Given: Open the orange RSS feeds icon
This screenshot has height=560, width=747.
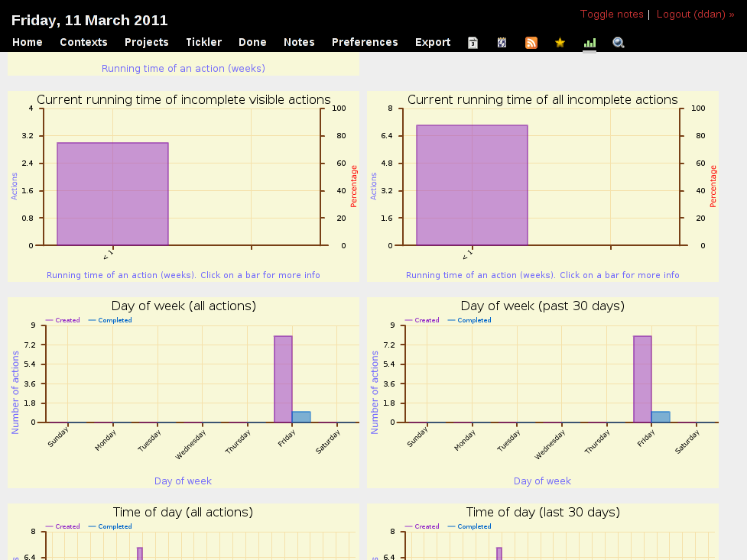Looking at the screenshot, I should click(x=531, y=43).
